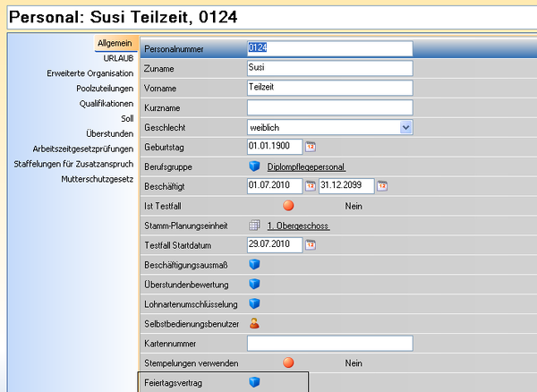The height and width of the screenshot is (392, 537).
Task: Click the Beschäftigungsausmaß cube icon
Action: (254, 265)
